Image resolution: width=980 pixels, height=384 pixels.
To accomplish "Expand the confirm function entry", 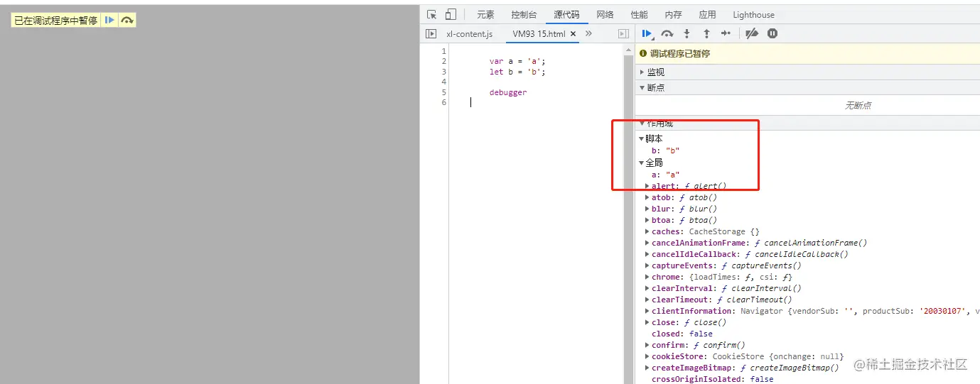I will 647,345.
